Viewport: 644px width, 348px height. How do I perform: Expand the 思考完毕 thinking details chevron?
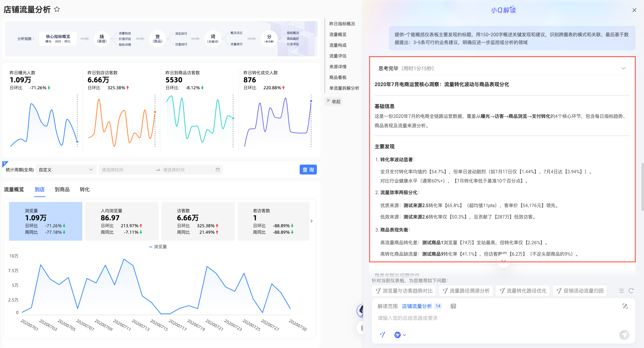coord(623,68)
